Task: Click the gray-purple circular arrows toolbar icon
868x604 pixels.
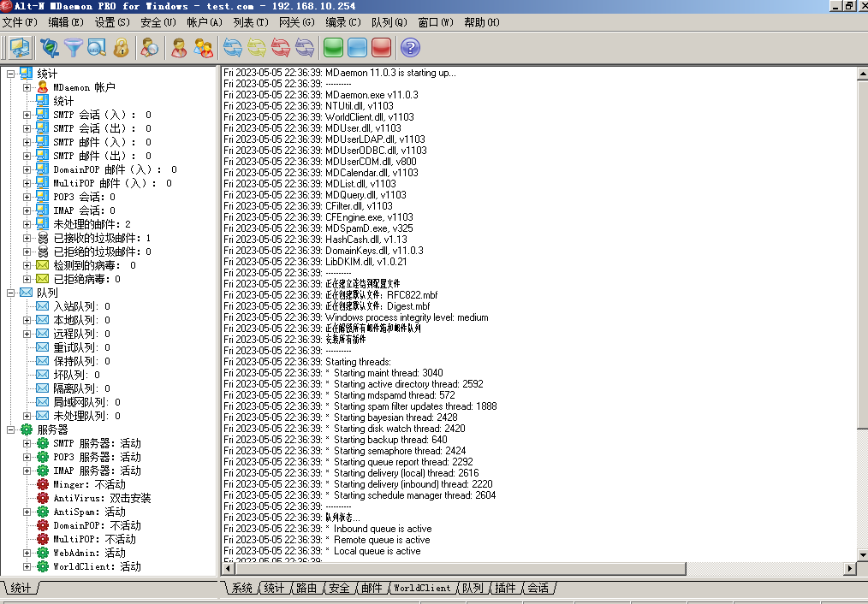Action: point(305,48)
